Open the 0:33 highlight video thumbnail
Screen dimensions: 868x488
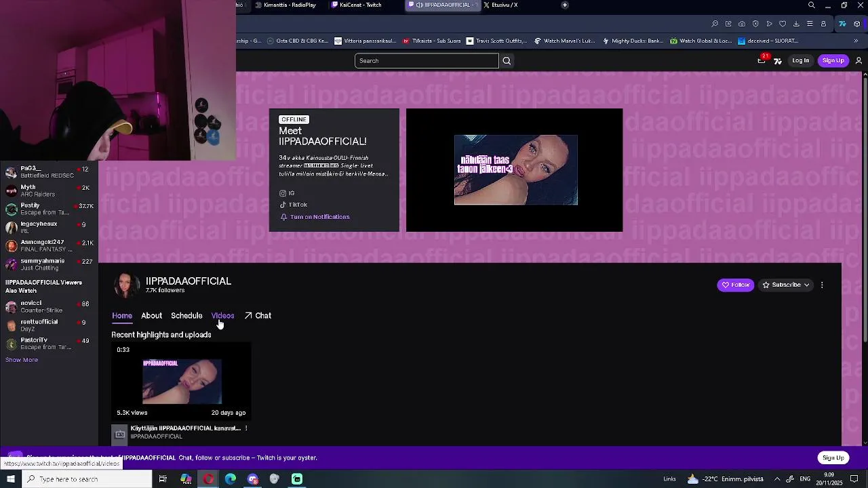coord(181,382)
